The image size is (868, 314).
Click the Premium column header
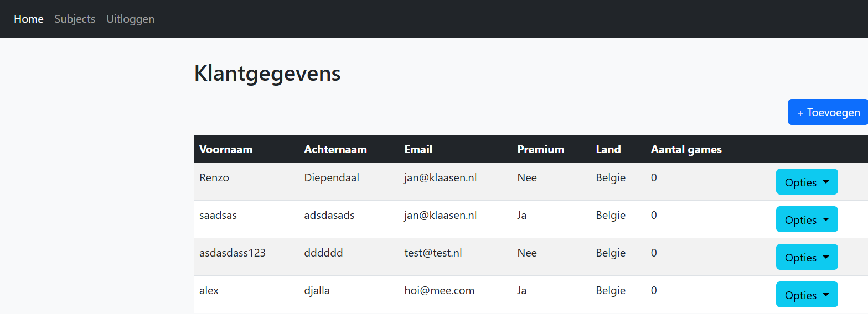pos(541,149)
